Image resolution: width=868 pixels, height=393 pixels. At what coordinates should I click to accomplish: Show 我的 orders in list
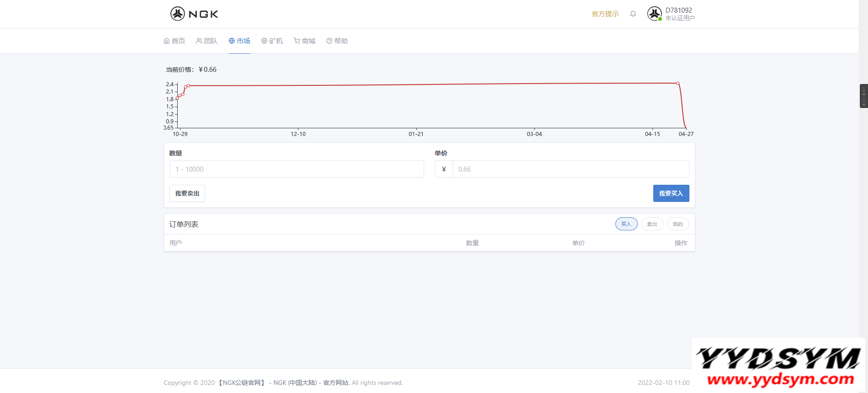click(678, 224)
